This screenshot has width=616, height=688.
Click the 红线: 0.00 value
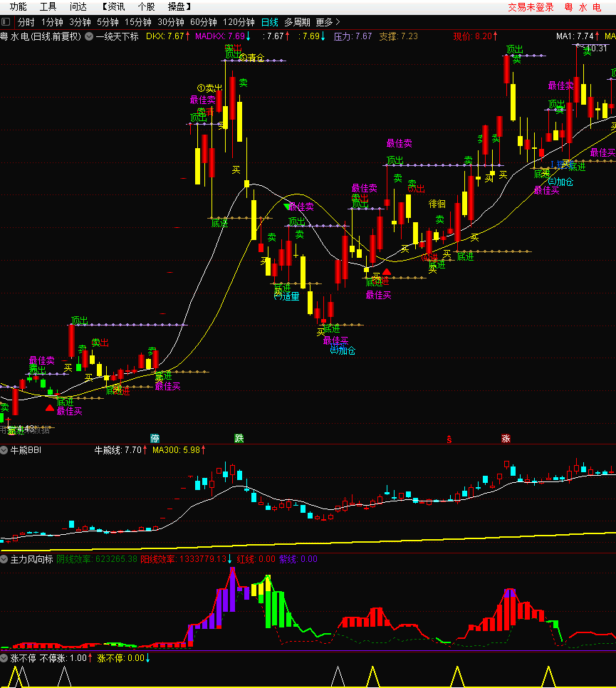[256, 559]
